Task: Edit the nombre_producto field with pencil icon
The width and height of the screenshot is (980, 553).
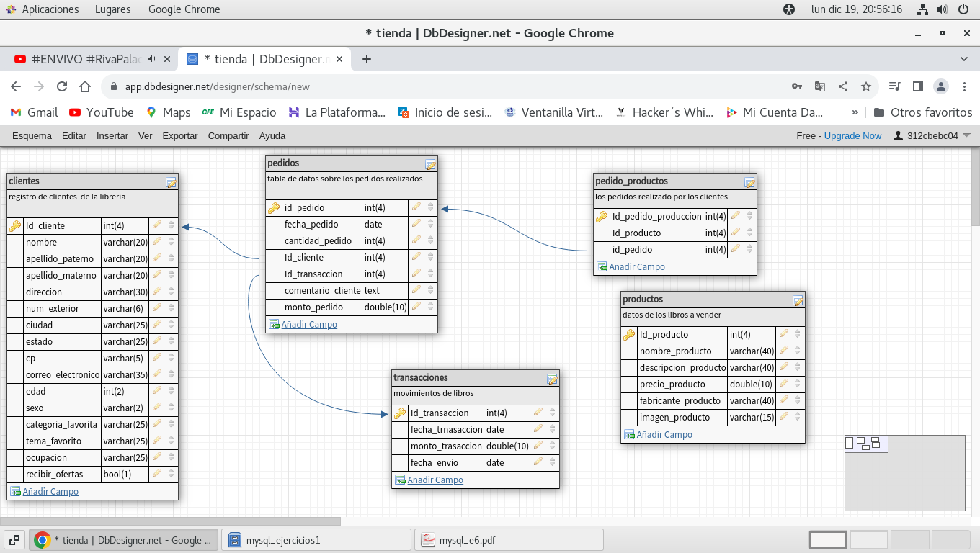Action: point(783,351)
